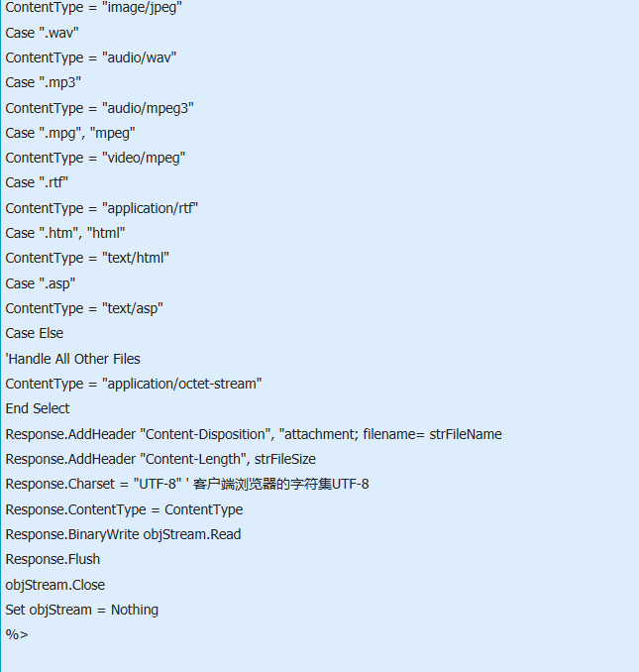The height and width of the screenshot is (672, 639).
Task: Click the Case ".htm", "html" line
Action: pyautogui.click(x=65, y=233)
